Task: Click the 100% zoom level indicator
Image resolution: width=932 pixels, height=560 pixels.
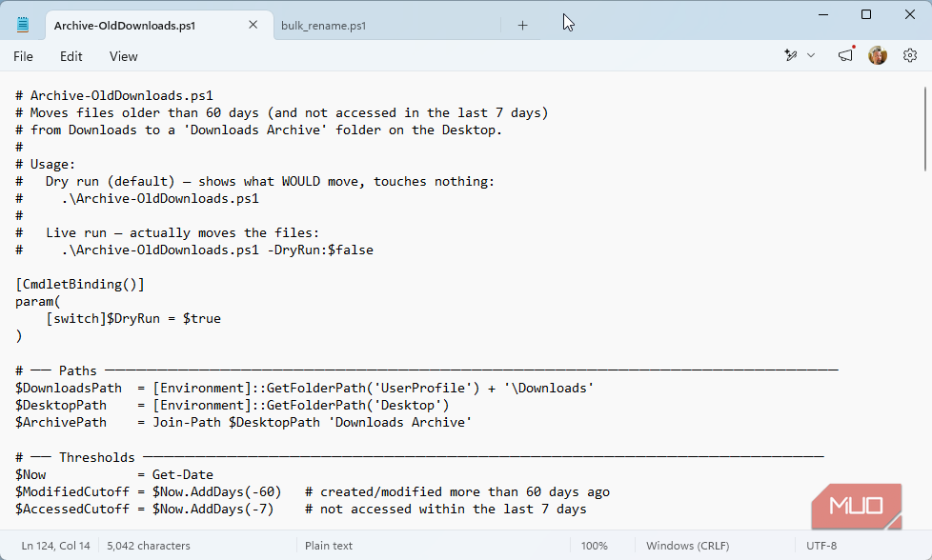Action: [595, 545]
